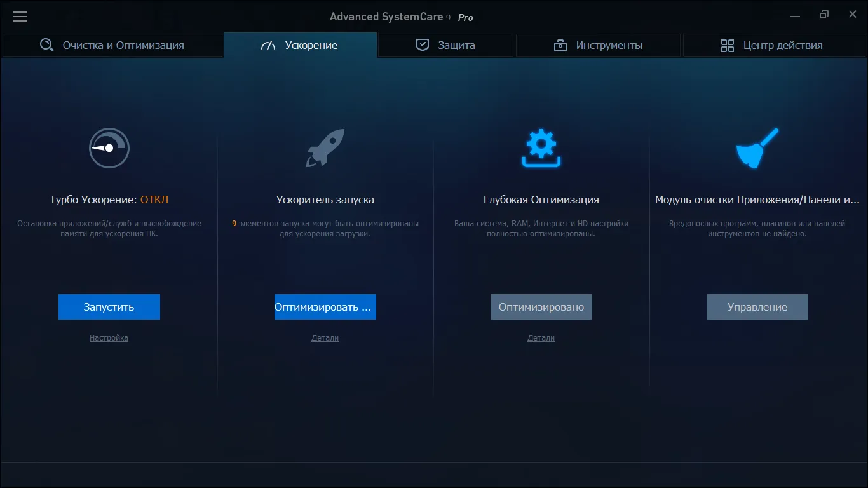Open Детали link under Ускоритель запуска

pyautogui.click(x=325, y=338)
